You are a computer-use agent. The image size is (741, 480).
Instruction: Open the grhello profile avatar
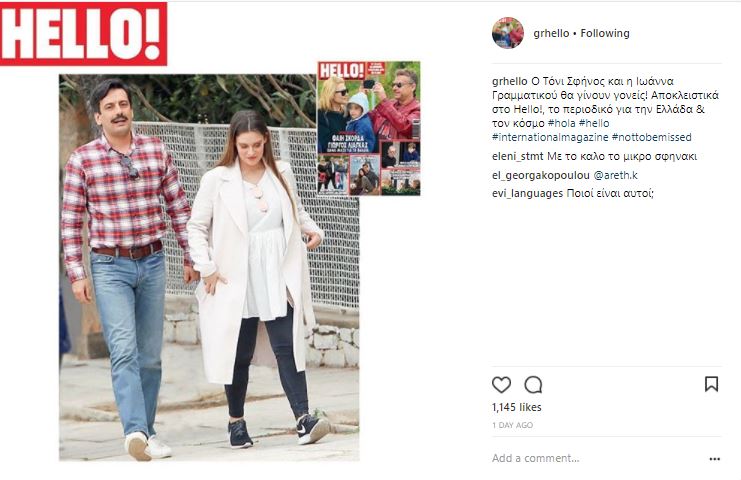click(508, 33)
